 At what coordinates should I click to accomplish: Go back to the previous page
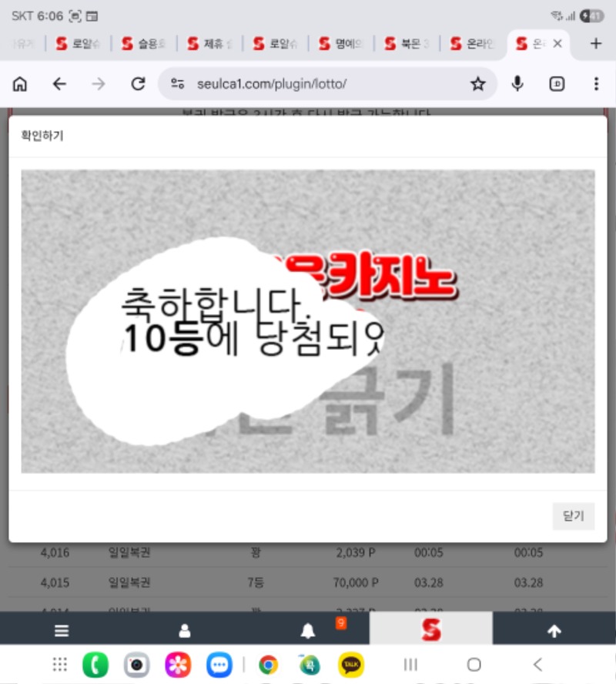(x=59, y=84)
